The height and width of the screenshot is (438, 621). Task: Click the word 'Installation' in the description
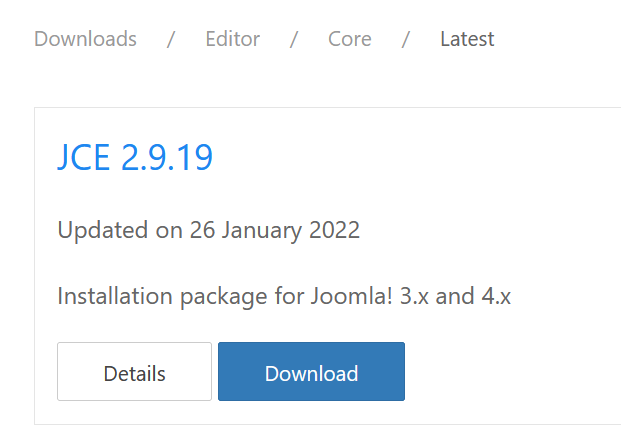tap(115, 296)
